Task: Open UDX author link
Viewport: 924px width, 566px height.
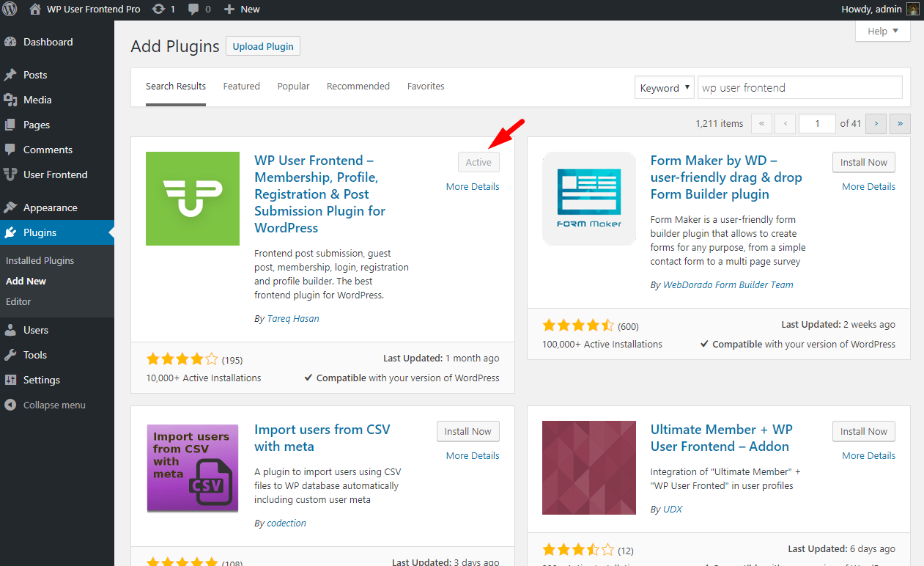Action: pos(673,509)
